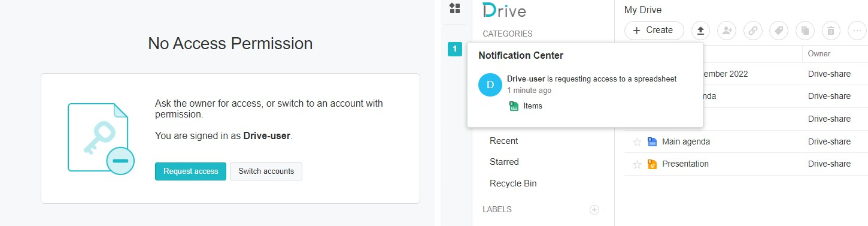Viewport: 868px width, 226px height.
Task: Click the Copy icon in toolbar
Action: pos(805,31)
